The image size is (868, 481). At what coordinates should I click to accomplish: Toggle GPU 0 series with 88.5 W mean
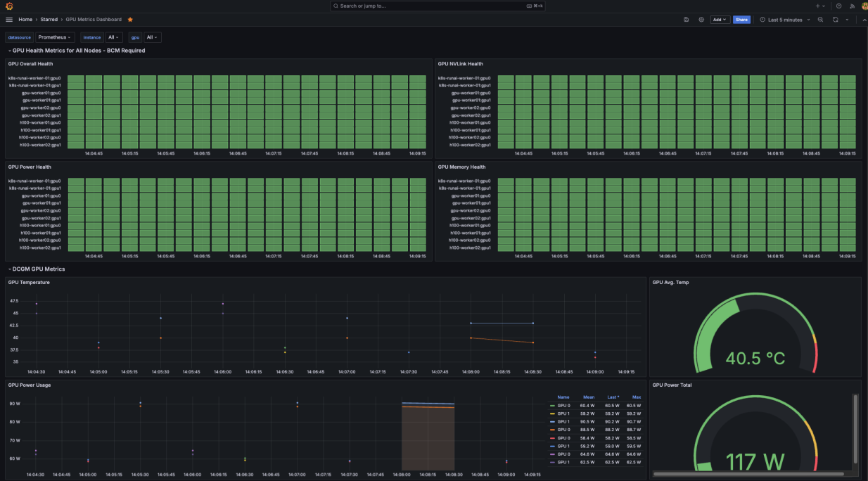[x=564, y=430]
